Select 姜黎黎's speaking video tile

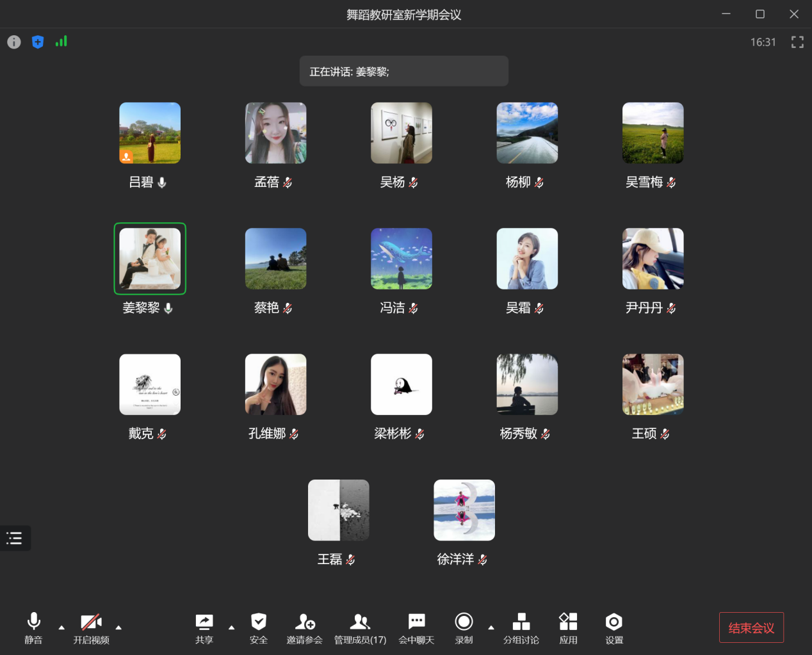[x=149, y=259]
